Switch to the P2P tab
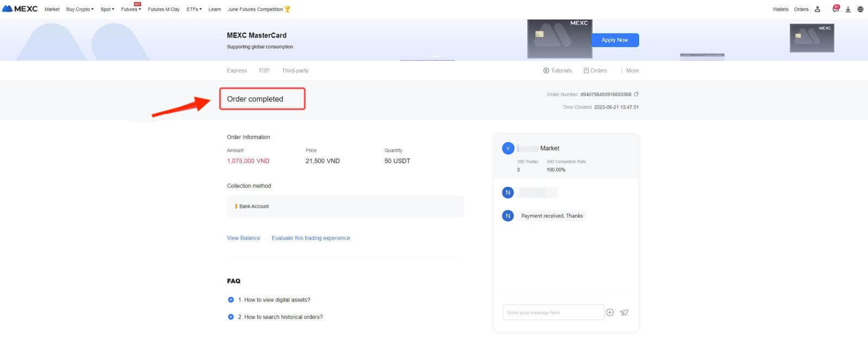This screenshot has width=868, height=345. point(264,71)
